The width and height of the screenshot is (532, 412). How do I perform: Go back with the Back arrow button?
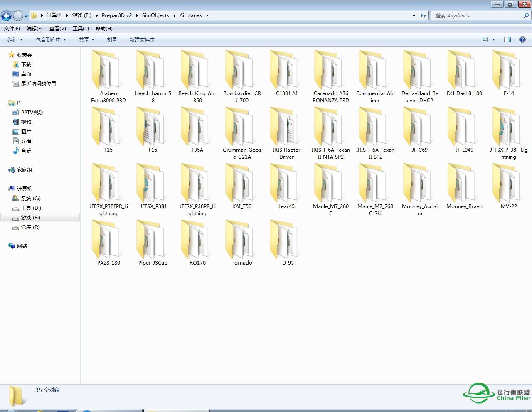(x=6, y=16)
